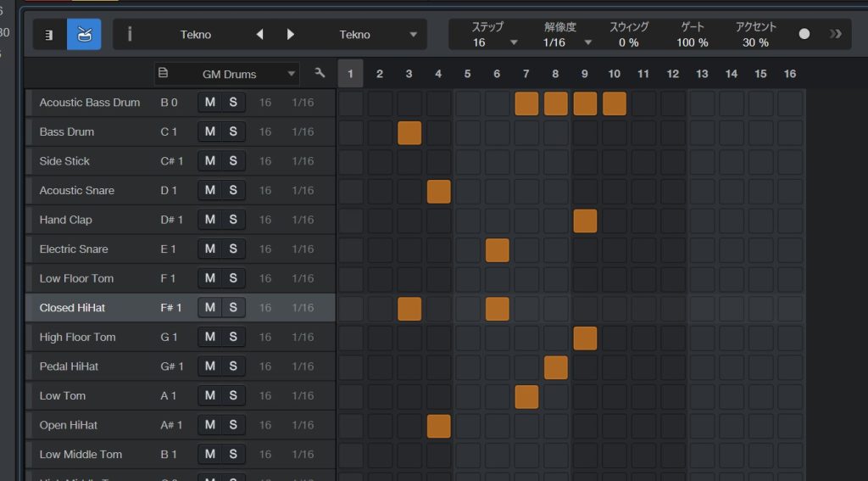Open the step count 16 dropdown
The image size is (868, 481).
(514, 42)
